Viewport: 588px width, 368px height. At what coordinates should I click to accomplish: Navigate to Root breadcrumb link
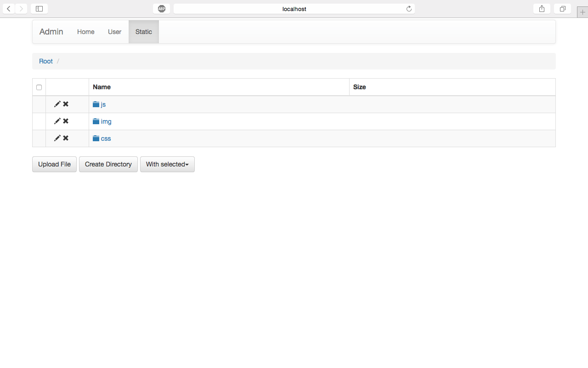46,61
